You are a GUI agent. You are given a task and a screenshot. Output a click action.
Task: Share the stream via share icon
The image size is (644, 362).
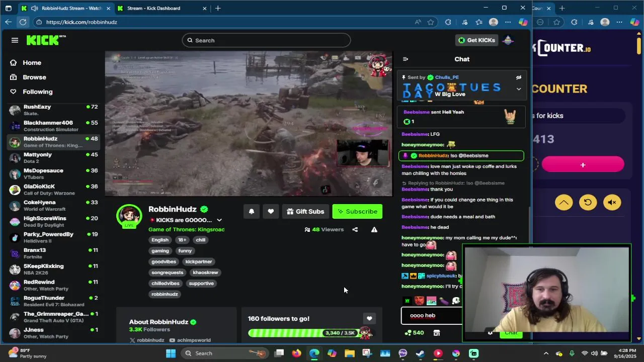pyautogui.click(x=355, y=230)
